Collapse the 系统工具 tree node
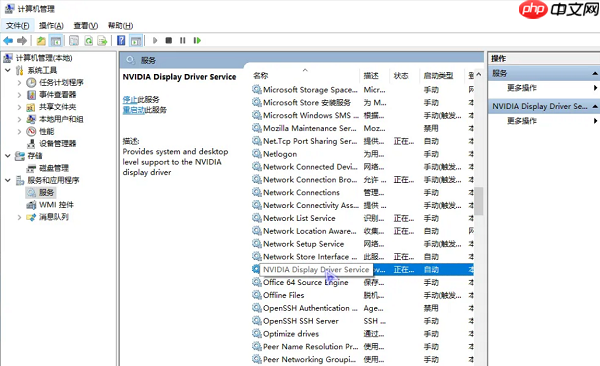This screenshot has width=600, height=366. (x=8, y=70)
